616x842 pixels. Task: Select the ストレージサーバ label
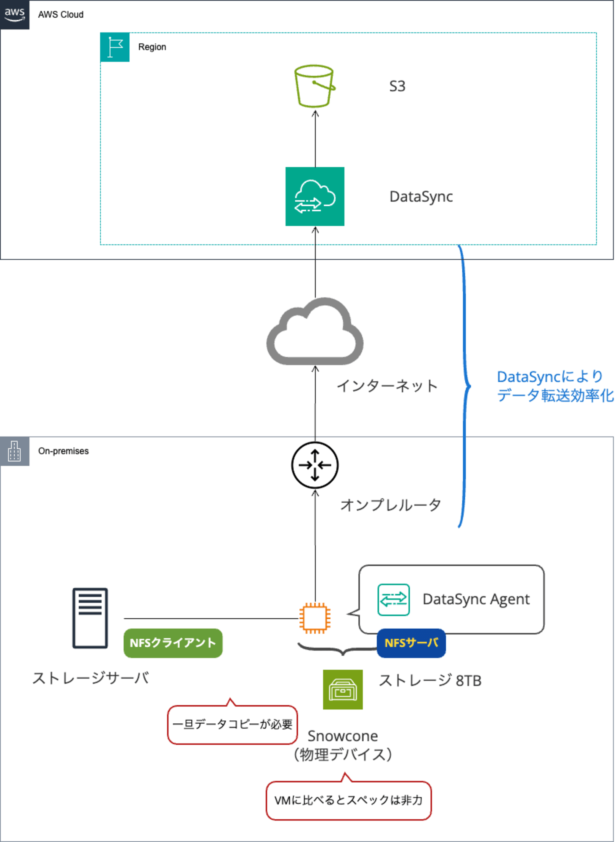pyautogui.click(x=91, y=678)
